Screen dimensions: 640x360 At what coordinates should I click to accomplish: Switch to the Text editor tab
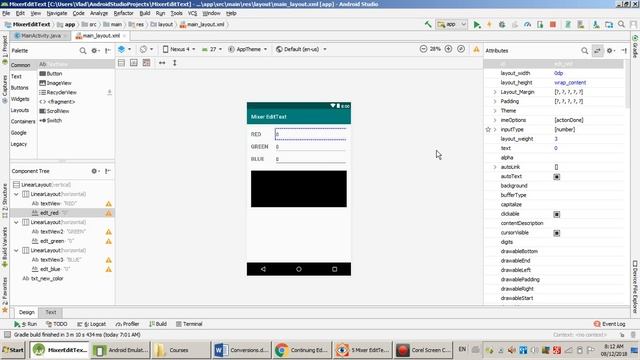(51, 312)
